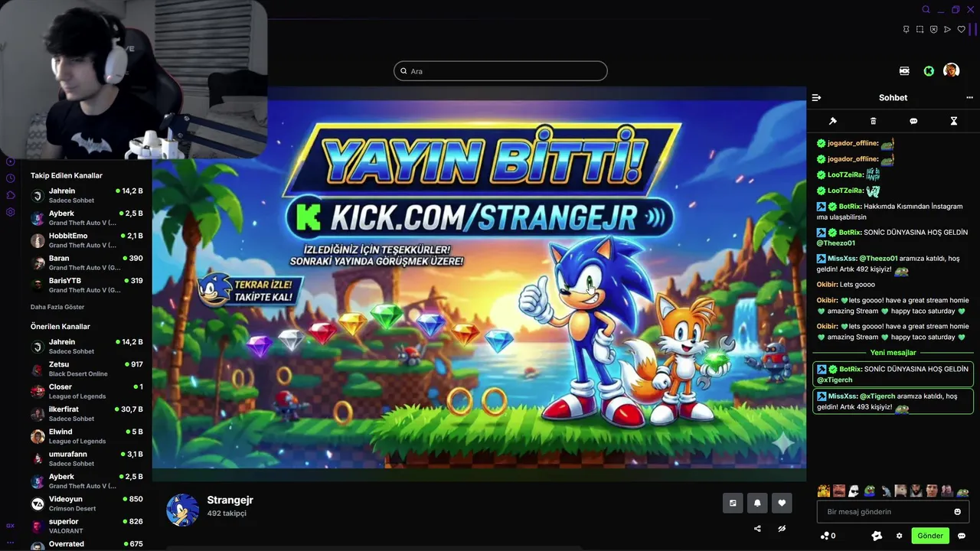The image size is (980, 551).
Task: Click the Önerilen Kanallar heading
Action: click(x=60, y=327)
